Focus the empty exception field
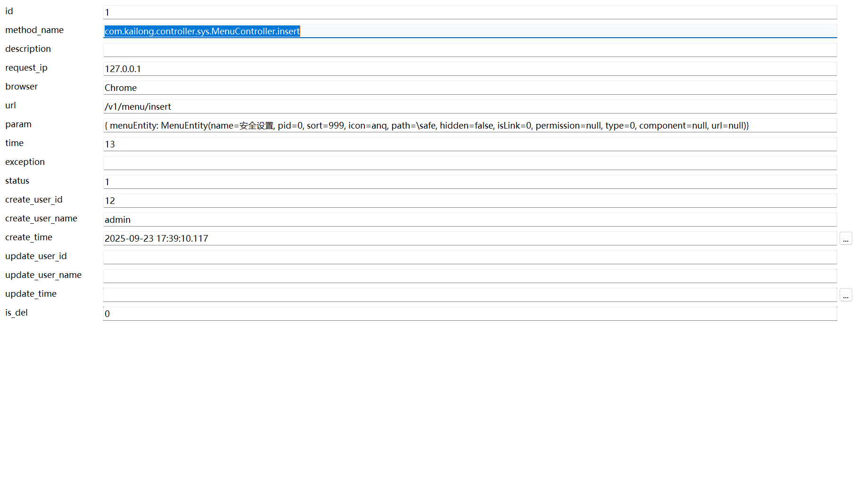Viewport: 858px width, 504px height. coord(470,163)
